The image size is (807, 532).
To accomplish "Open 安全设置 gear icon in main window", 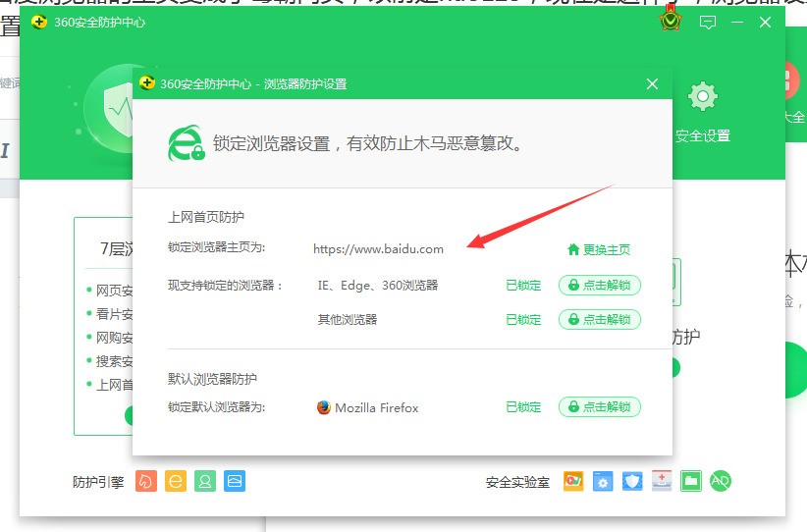I will pos(703,96).
